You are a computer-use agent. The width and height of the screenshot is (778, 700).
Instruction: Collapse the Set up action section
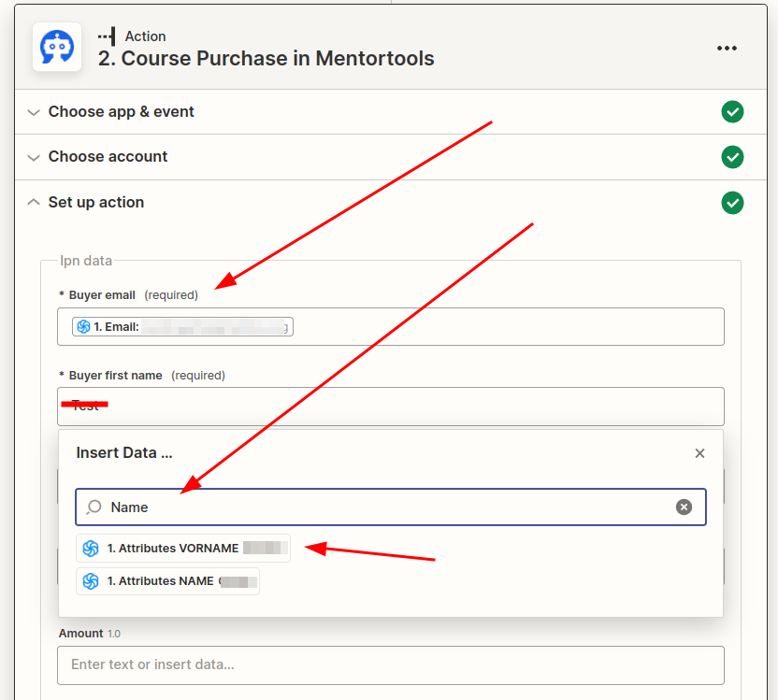point(34,202)
